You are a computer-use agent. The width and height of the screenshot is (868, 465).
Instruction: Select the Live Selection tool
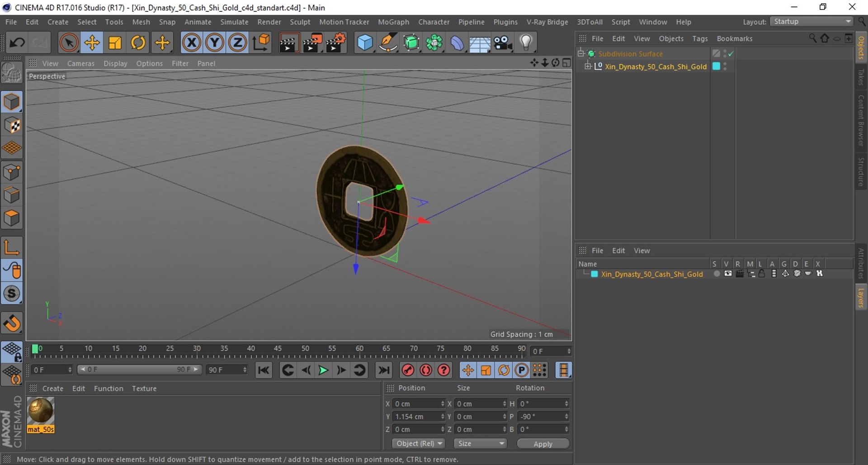point(69,43)
